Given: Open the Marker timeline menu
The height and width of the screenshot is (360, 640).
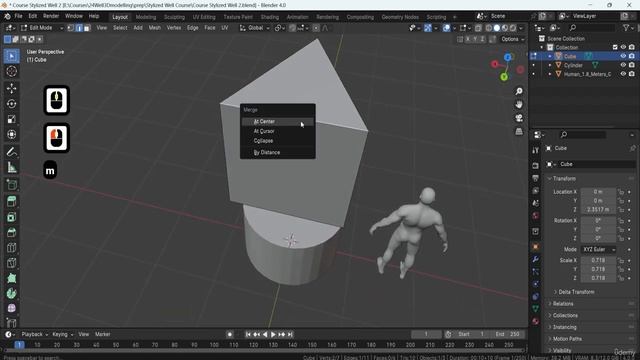Looking at the screenshot, I should [102, 334].
